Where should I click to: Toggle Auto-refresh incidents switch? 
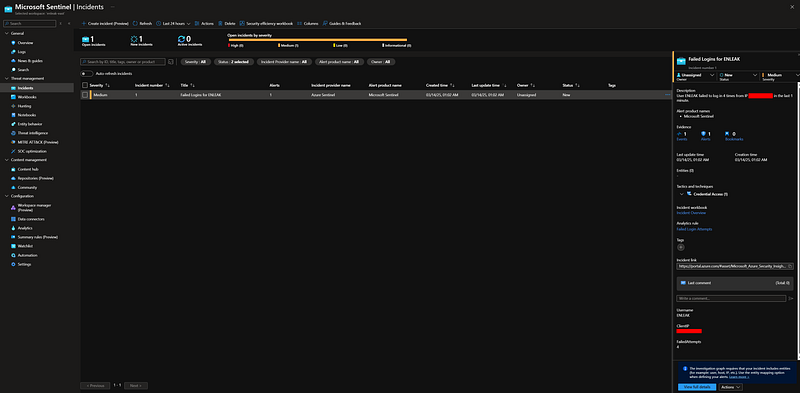point(86,73)
